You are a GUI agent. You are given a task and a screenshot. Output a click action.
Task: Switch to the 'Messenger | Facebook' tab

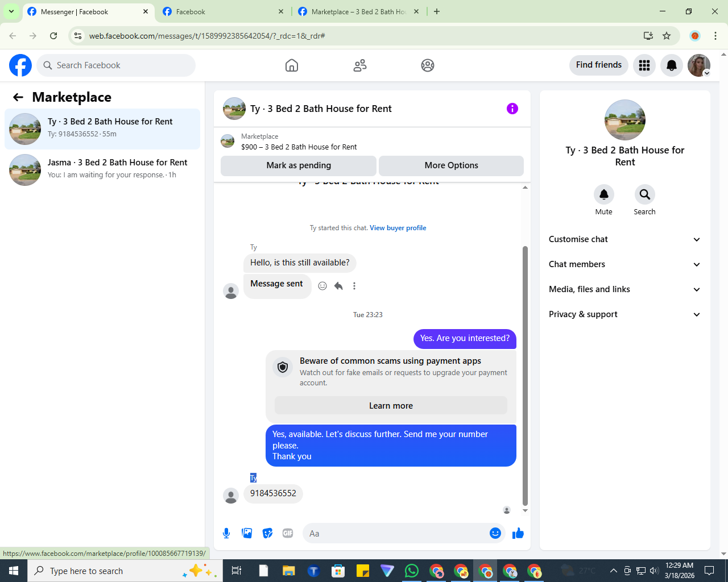[x=89, y=11]
